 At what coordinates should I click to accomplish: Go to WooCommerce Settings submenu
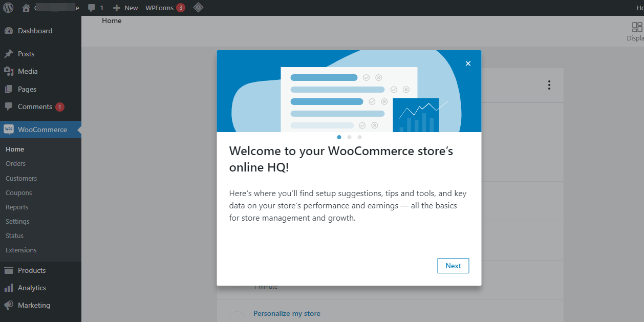pos(17,221)
